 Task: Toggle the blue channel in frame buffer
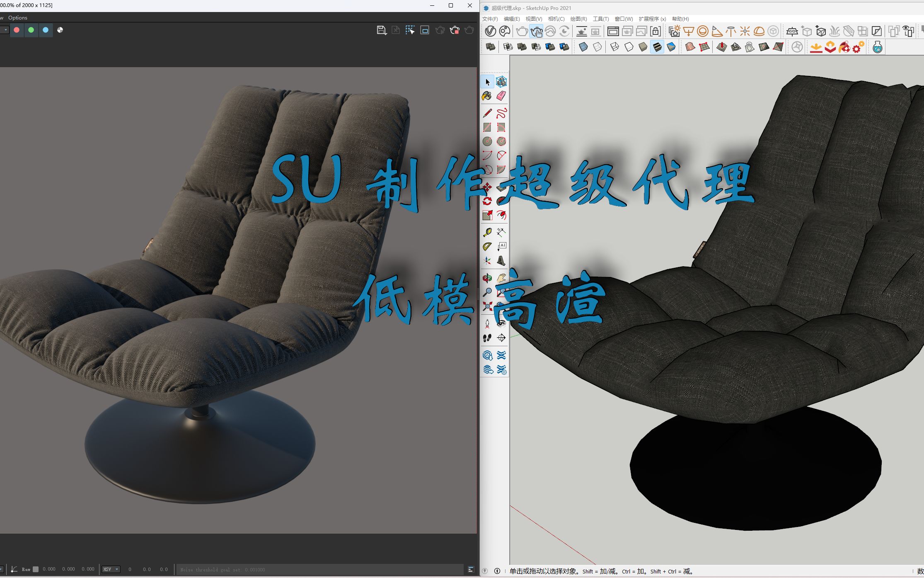(46, 30)
